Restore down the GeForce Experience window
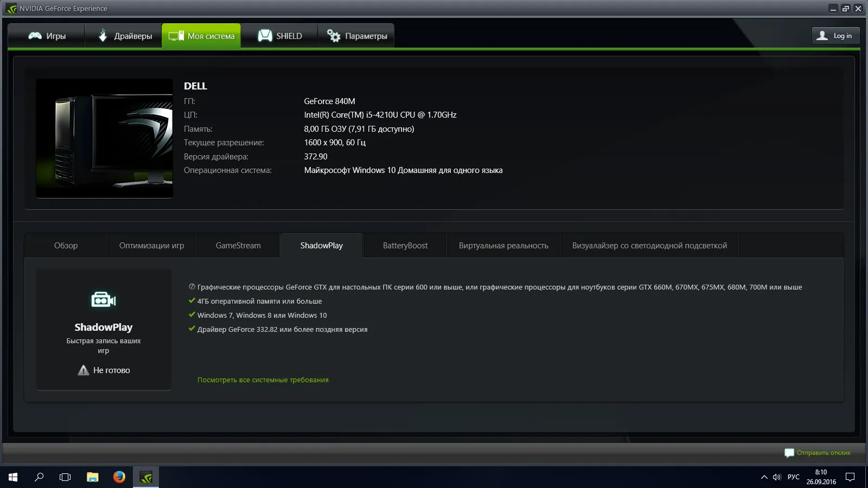The image size is (868, 488). tap(846, 8)
